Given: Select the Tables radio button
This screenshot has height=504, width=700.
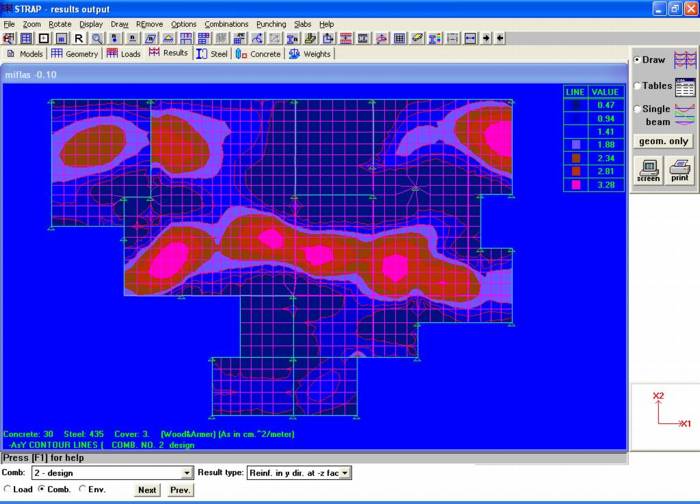Looking at the screenshot, I should (x=638, y=86).
